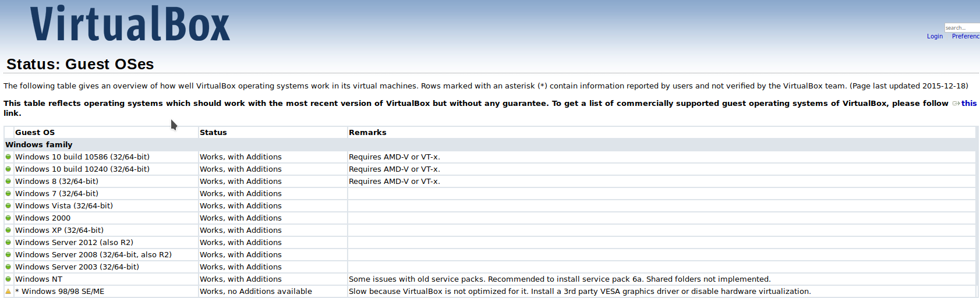Click the VirtualBox logo
980x298 pixels.
(x=130, y=24)
